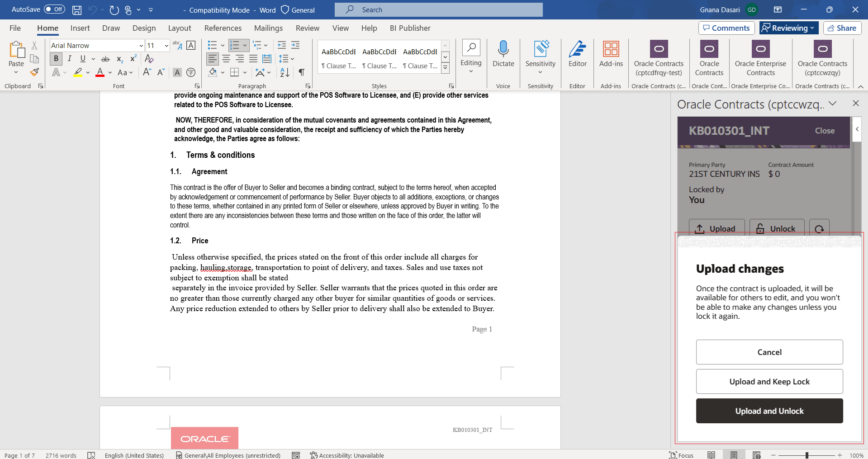The width and height of the screenshot is (868, 459).
Task: Apply subscript formatting
Action: [x=119, y=59]
